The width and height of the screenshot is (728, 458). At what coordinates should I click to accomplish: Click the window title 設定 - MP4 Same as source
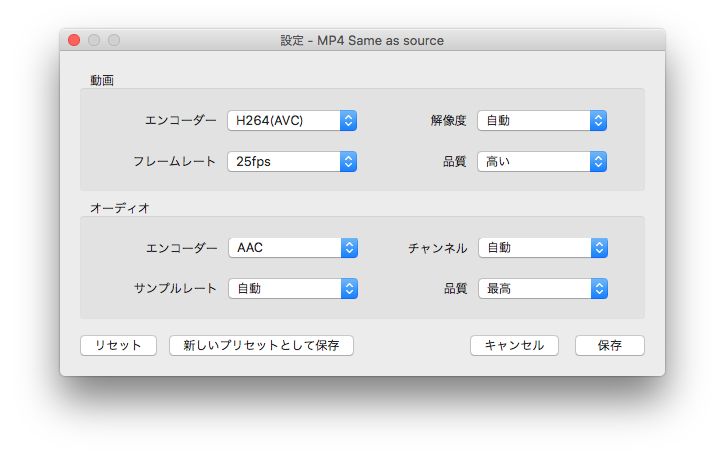362,41
